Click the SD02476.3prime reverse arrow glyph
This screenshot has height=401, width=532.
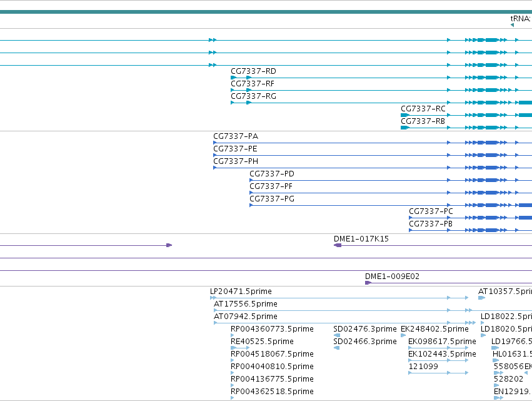point(336,335)
